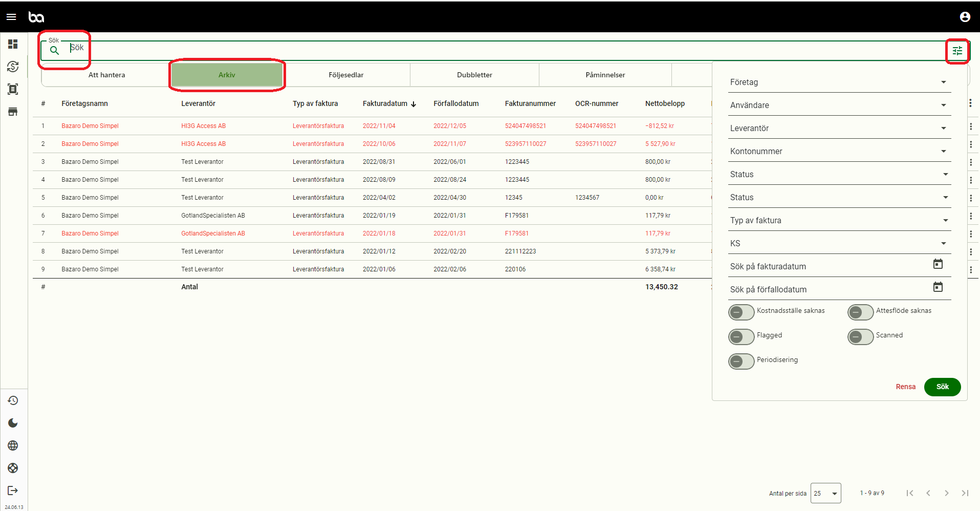Open the storefront sidebar icon
Screen dimensions: 980x511
point(13,112)
